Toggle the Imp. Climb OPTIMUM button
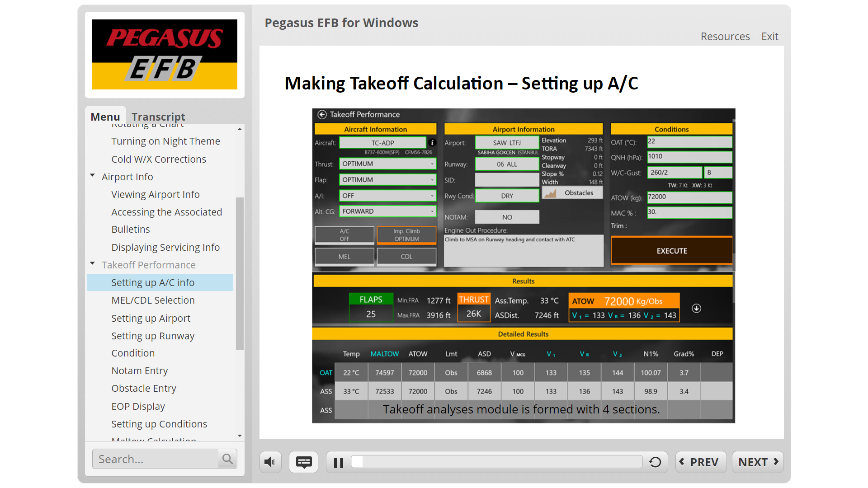 coord(406,235)
